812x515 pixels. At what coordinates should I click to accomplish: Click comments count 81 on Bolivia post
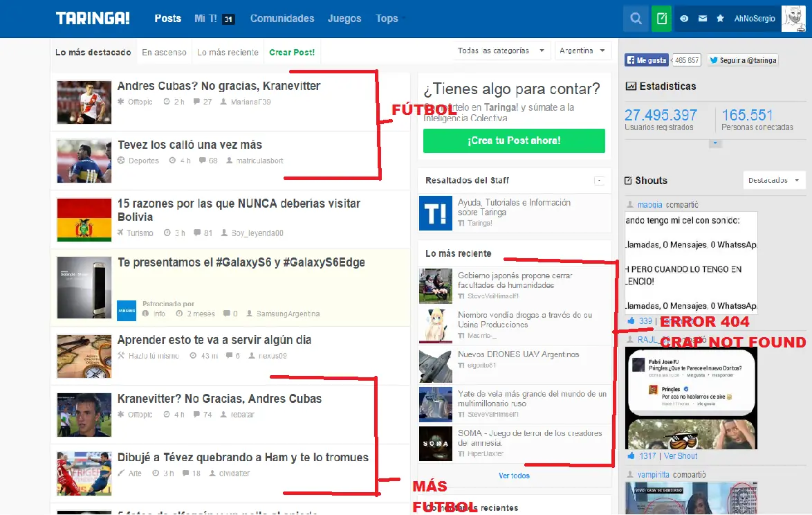(x=207, y=233)
